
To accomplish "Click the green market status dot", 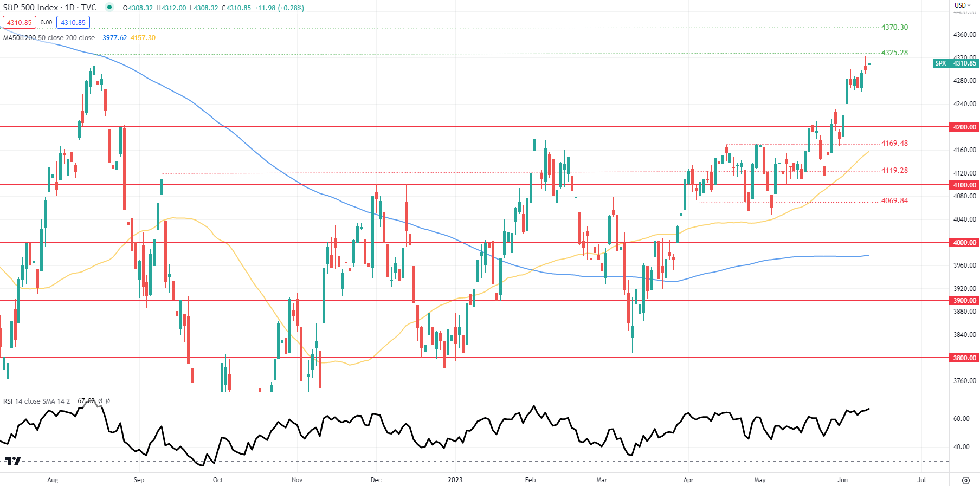I will coord(109,7).
